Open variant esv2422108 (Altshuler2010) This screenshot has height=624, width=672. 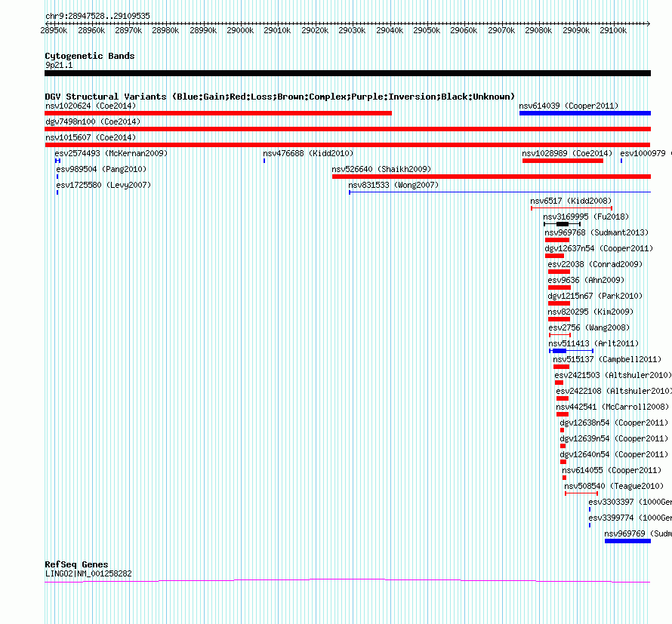click(x=614, y=391)
